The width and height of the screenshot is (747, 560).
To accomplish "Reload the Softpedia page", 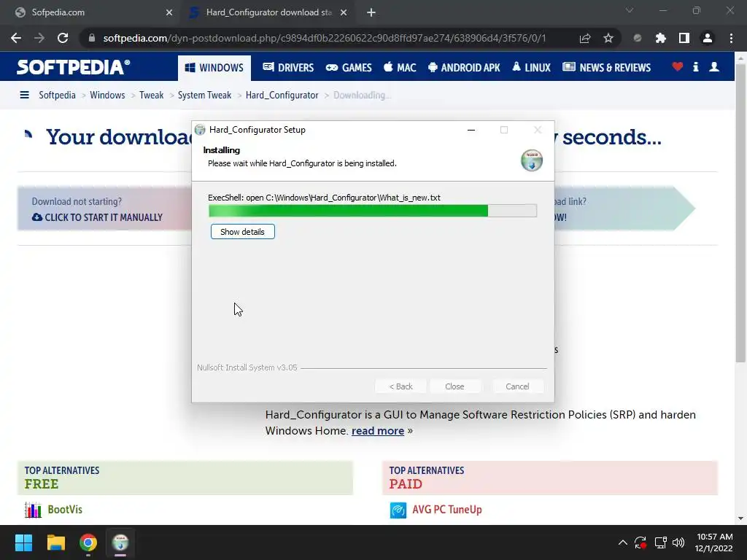I will (63, 38).
